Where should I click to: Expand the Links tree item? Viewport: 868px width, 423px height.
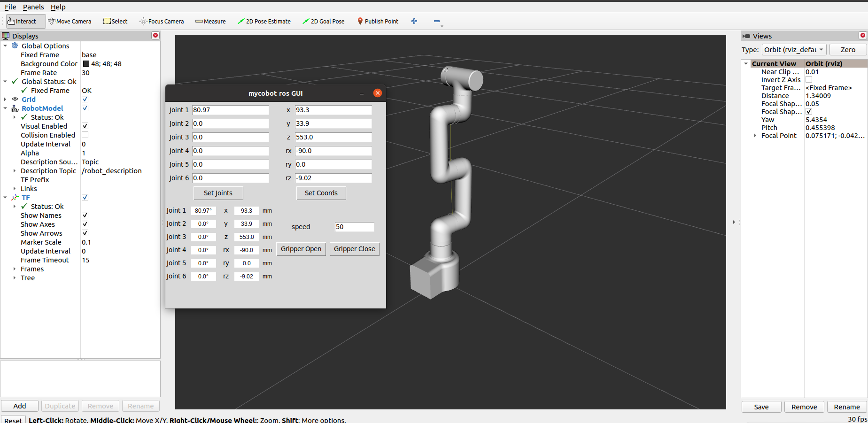click(15, 189)
